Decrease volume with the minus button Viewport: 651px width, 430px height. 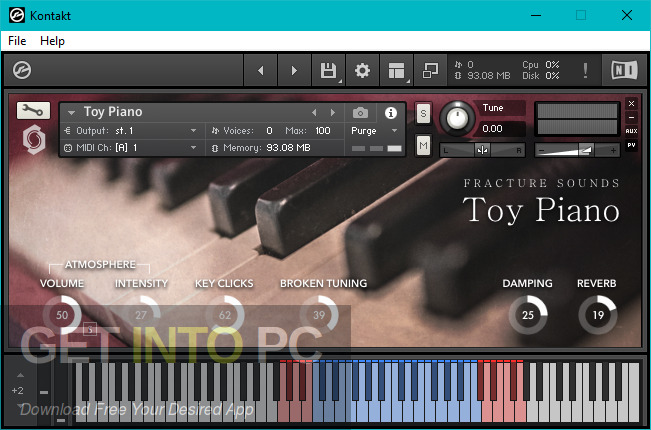pyautogui.click(x=541, y=150)
